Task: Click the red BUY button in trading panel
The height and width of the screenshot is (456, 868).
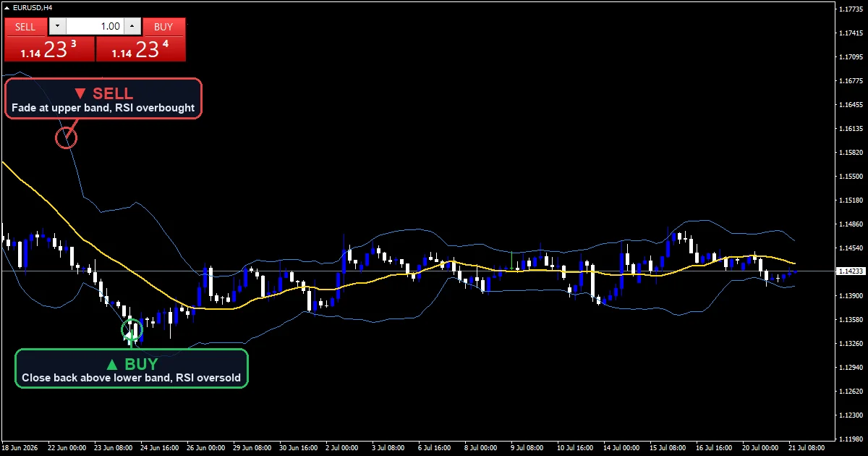Action: [163, 27]
